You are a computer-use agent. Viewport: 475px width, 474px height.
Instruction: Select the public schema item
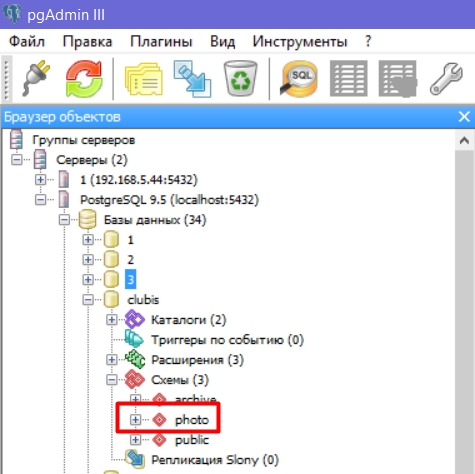(192, 440)
